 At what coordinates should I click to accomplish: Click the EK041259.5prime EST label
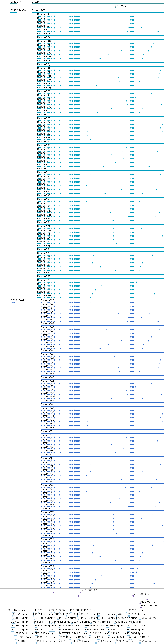(89, 610)
